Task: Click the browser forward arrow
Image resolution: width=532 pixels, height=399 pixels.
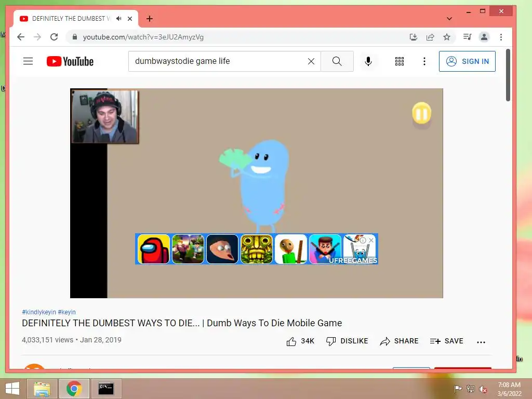Action: (37, 37)
